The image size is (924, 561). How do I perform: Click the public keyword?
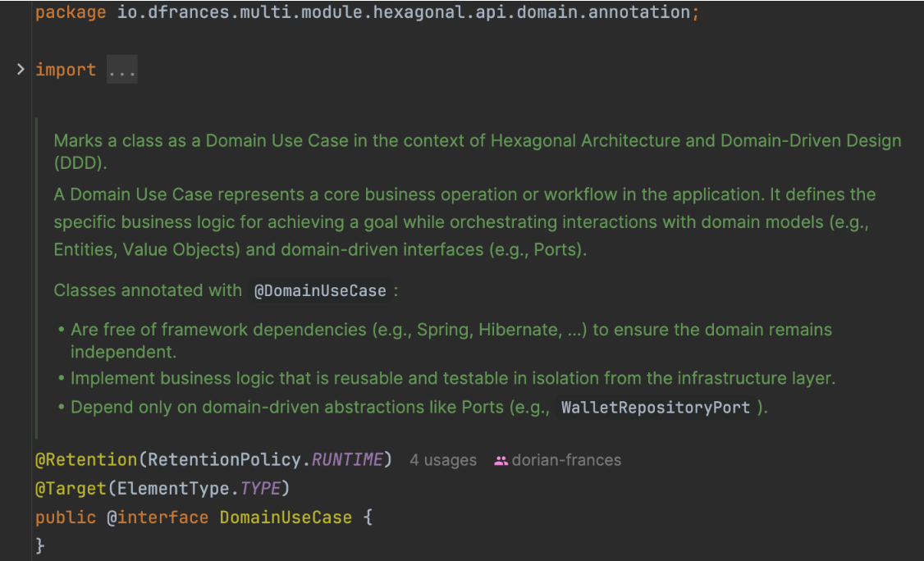click(x=66, y=518)
